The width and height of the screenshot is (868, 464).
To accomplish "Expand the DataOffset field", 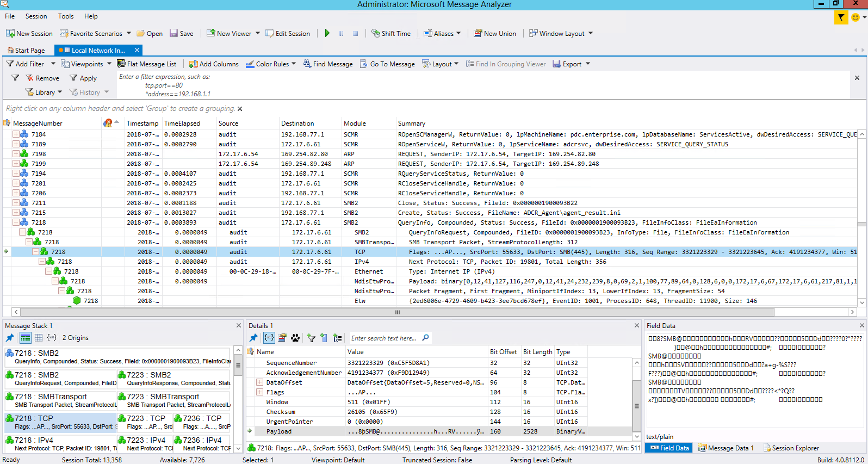I will [x=259, y=382].
